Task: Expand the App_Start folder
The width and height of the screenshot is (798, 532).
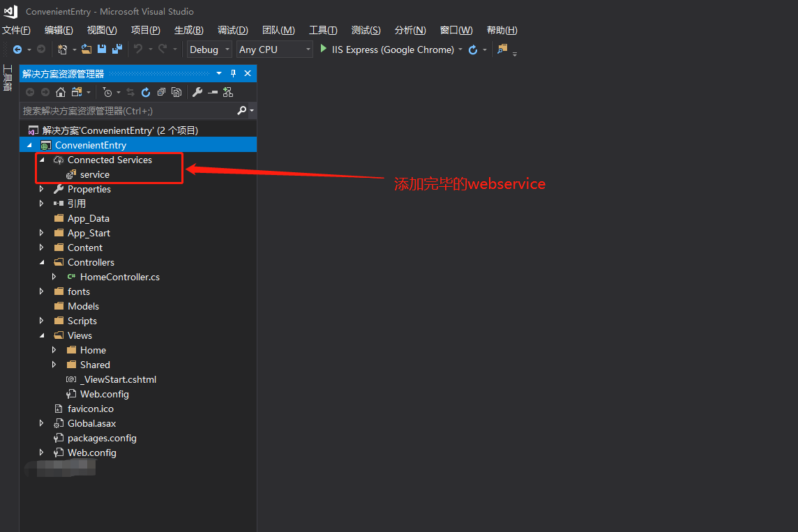Action: click(x=42, y=233)
